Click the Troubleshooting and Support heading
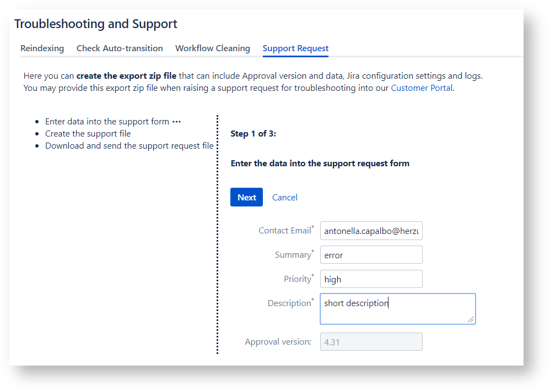550x392 pixels. click(96, 24)
